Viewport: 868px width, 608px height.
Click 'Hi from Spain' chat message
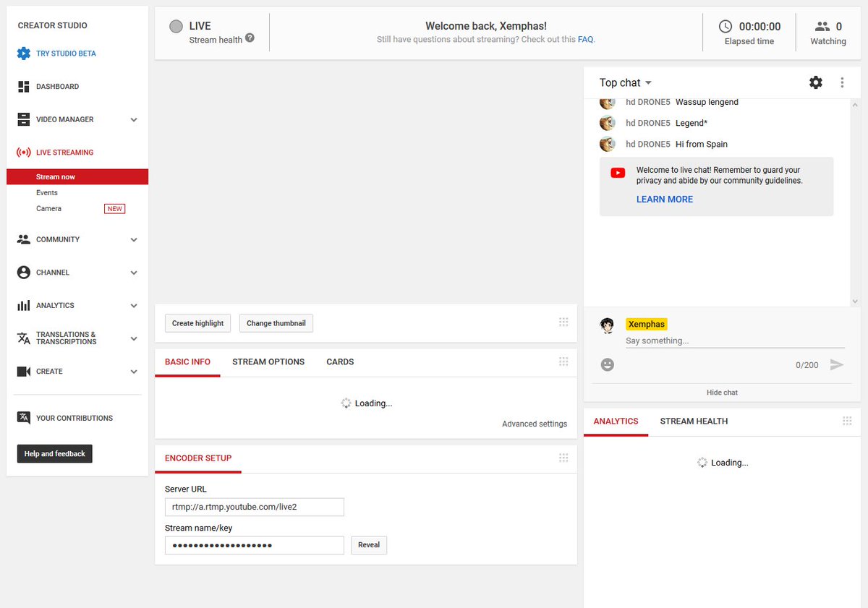(x=702, y=144)
